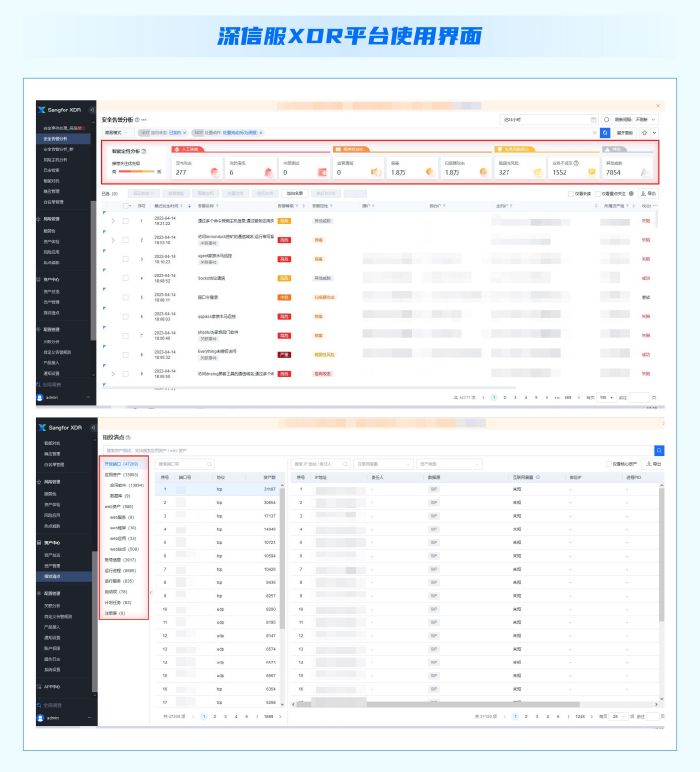Image resolution: width=700 pixels, height=772 pixels.
Task: Click the blue search icon in alert filter bar
Action: point(605,132)
